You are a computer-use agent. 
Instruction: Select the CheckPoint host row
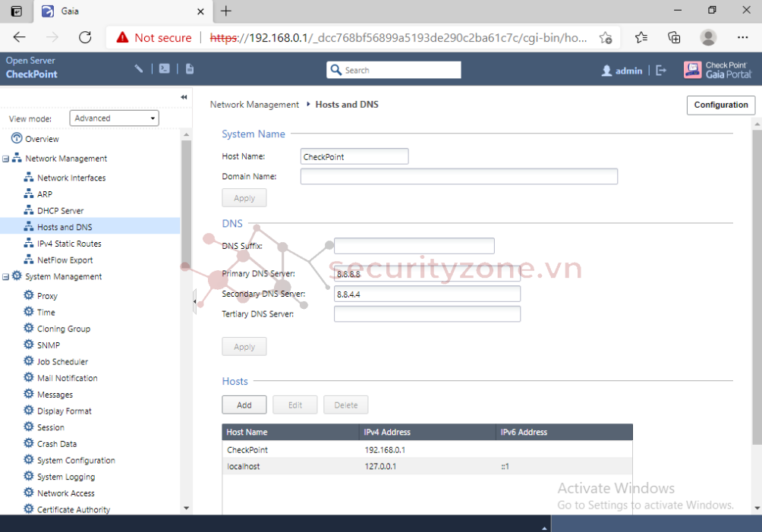tap(427, 450)
